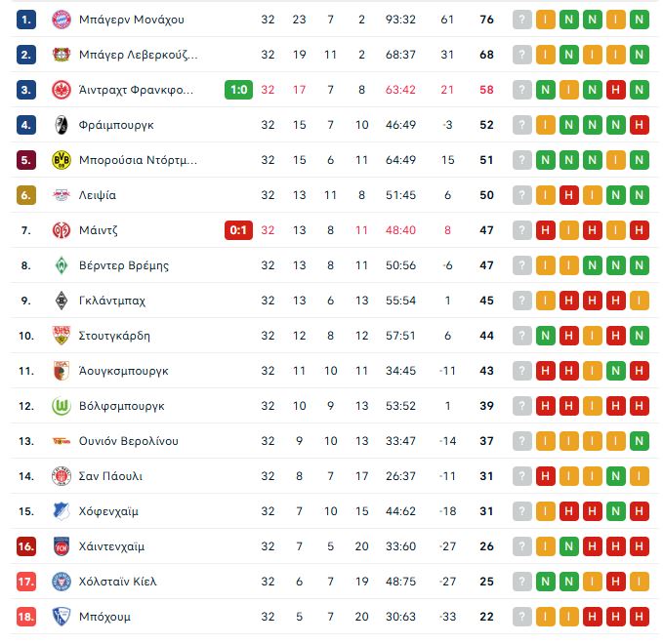Screen dimensions: 663x644
Task: Select the Werder Bremen diamond logo
Action: coord(62,265)
